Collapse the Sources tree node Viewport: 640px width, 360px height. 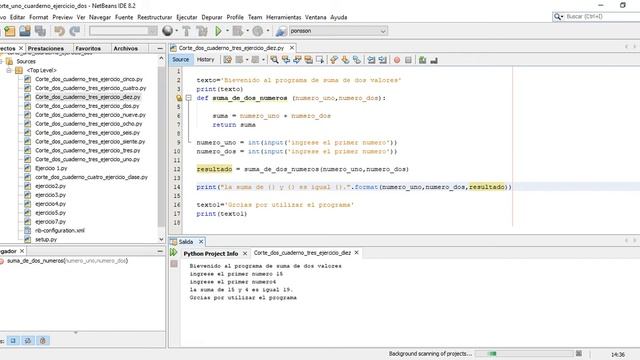pos(1,61)
